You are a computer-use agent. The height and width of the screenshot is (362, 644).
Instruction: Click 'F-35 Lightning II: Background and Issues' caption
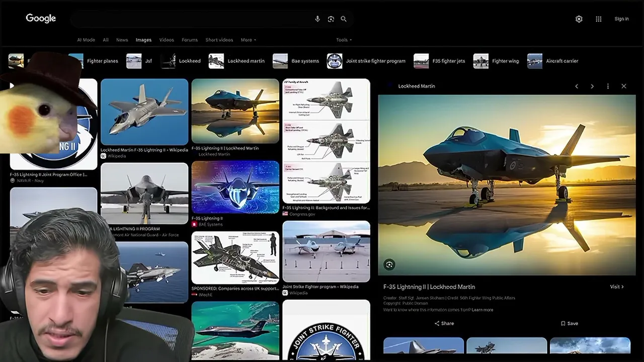click(x=326, y=208)
